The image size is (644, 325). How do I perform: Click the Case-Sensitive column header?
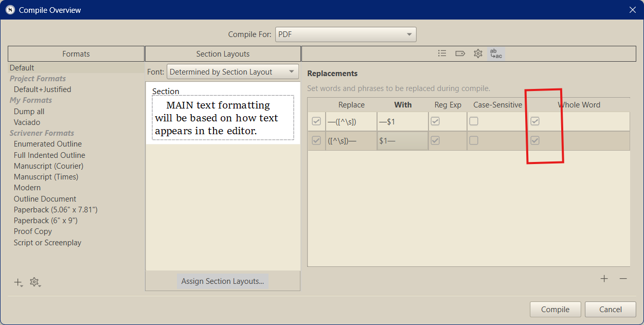497,104
